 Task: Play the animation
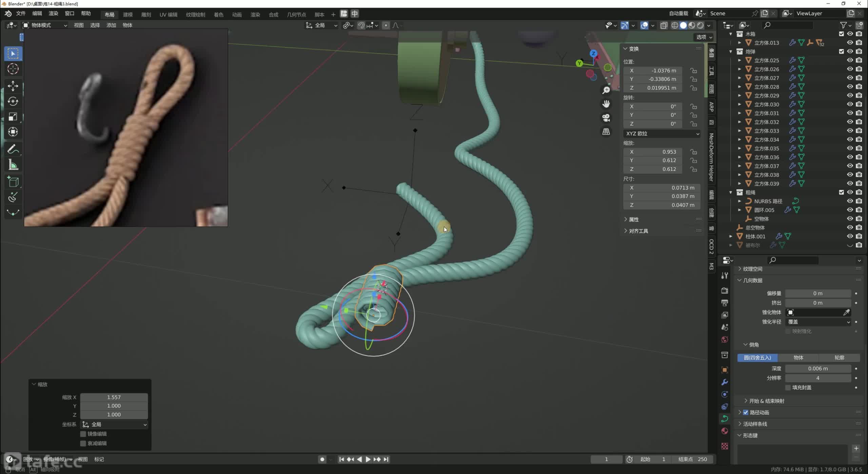click(x=368, y=459)
